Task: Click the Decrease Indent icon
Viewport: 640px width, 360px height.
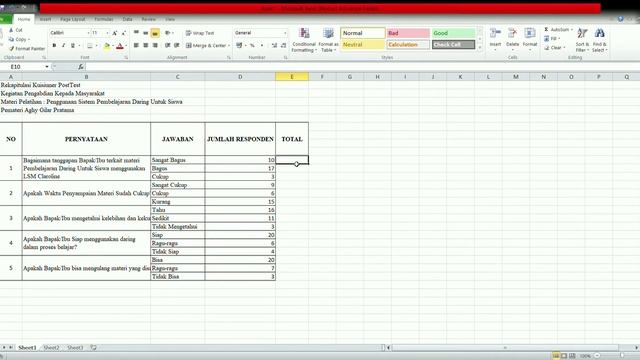Action: pos(168,45)
